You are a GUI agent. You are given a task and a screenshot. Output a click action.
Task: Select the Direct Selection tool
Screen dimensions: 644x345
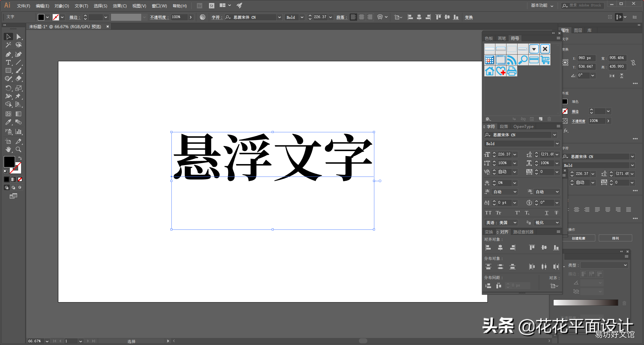click(19, 37)
